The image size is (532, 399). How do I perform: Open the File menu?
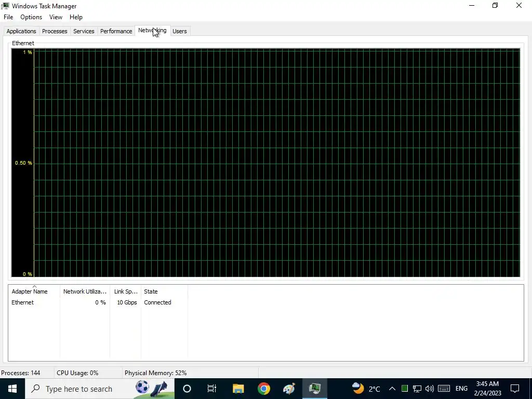8,17
